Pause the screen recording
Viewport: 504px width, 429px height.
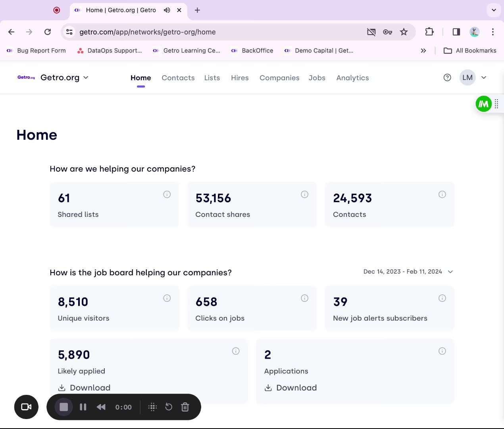[83, 407]
